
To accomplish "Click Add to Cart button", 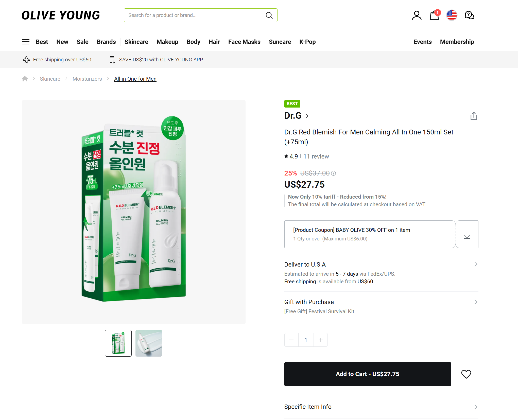I will [367, 374].
